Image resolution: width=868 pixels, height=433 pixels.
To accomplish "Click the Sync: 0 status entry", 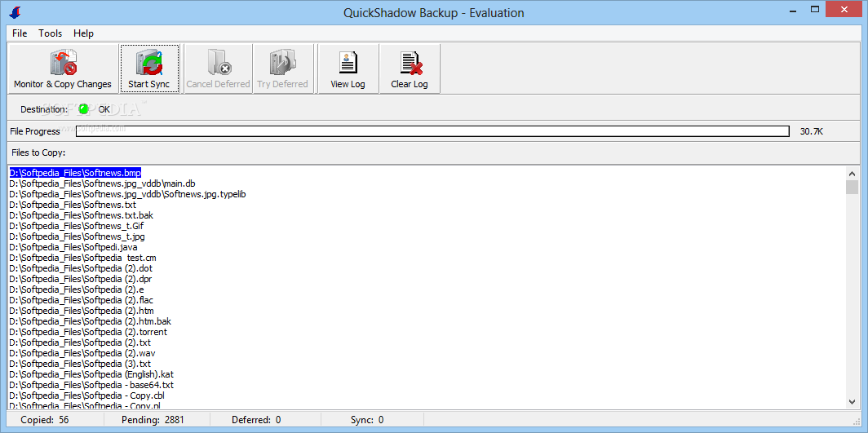I will (x=367, y=420).
